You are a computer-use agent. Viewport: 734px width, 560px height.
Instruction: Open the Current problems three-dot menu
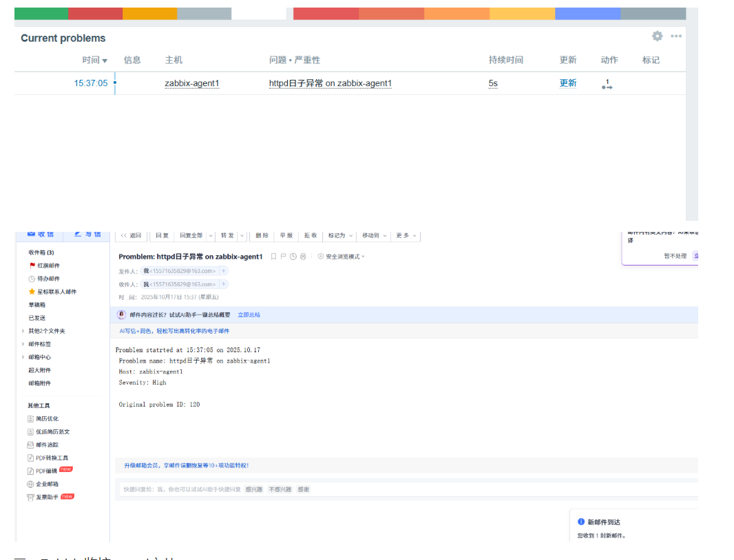(676, 36)
